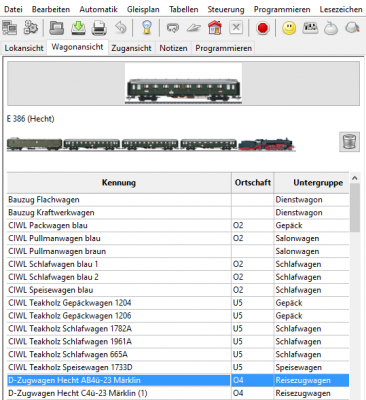Select the baggage car at left of train strip
The height and width of the screenshot is (400, 366).
point(34,144)
